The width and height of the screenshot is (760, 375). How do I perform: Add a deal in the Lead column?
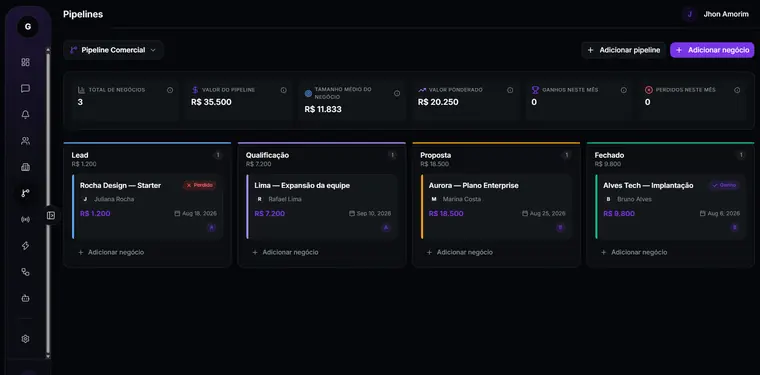coord(111,252)
